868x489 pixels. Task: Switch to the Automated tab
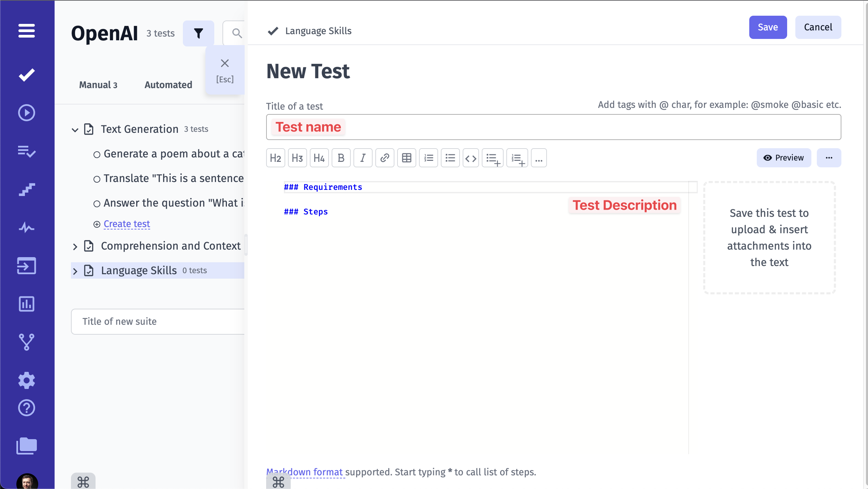[x=168, y=85]
